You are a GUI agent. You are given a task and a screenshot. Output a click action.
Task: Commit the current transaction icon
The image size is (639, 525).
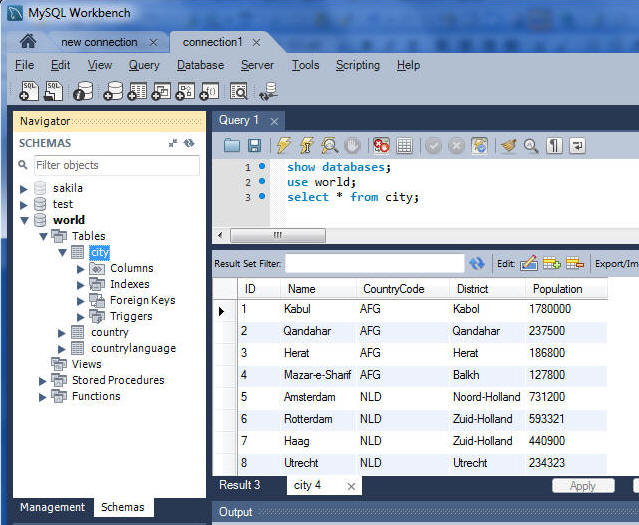(433, 146)
